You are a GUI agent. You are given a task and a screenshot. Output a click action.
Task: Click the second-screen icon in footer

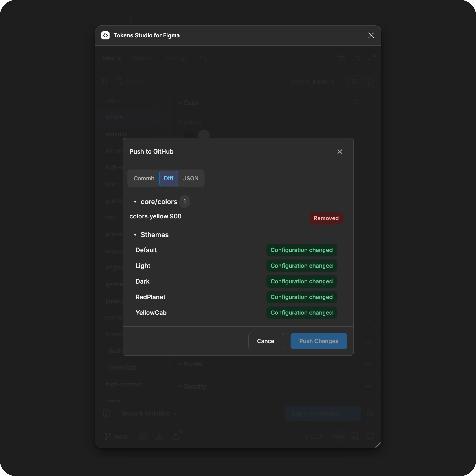[143, 437]
